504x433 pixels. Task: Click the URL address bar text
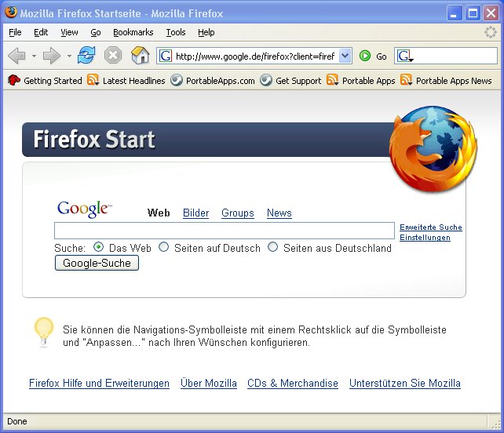point(255,56)
